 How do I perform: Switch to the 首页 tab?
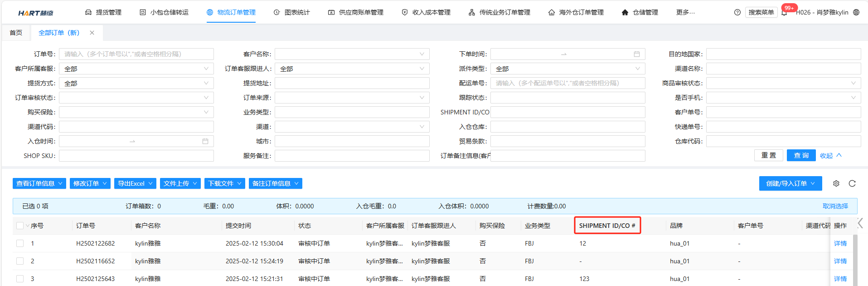click(x=16, y=33)
